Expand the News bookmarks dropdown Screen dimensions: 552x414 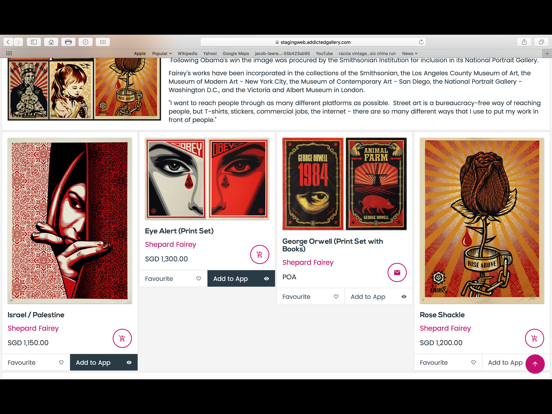pyautogui.click(x=410, y=54)
